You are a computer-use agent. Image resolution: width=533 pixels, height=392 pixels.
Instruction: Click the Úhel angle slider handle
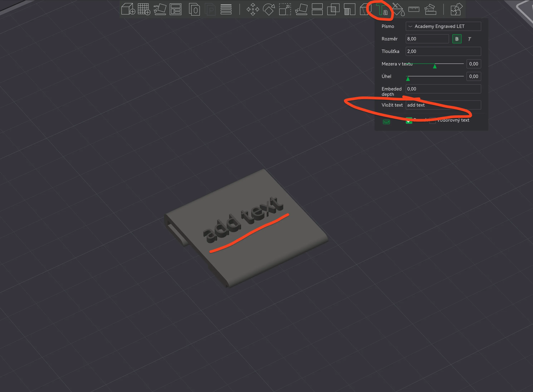tap(408, 79)
